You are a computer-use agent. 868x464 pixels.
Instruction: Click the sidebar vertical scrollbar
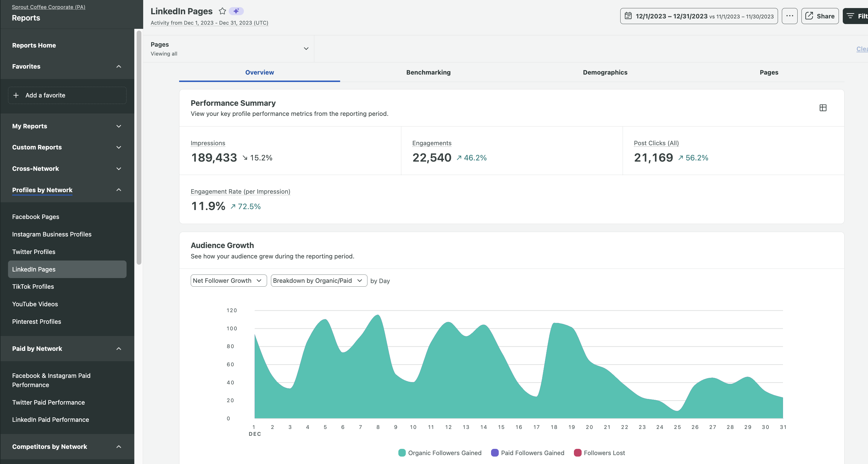[139, 147]
